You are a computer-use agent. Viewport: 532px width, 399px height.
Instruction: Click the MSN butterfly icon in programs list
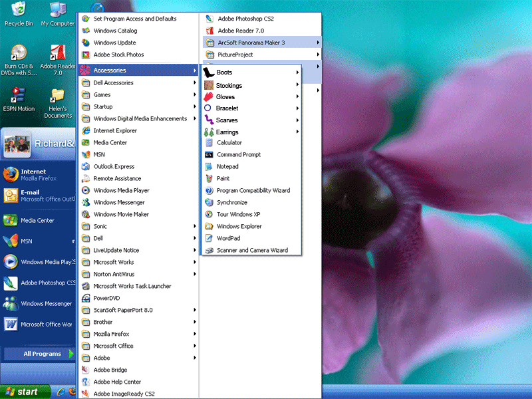(86, 154)
